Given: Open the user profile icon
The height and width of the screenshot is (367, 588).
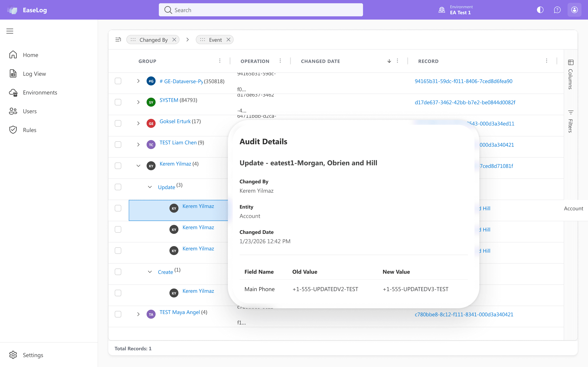Looking at the screenshot, I should (x=574, y=10).
